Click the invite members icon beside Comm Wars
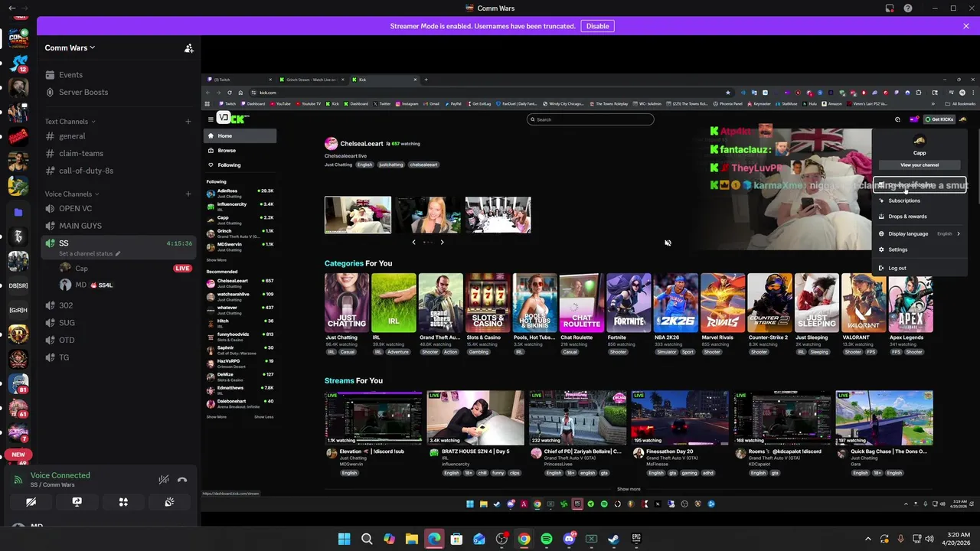This screenshot has height=551, width=980. [x=188, y=47]
